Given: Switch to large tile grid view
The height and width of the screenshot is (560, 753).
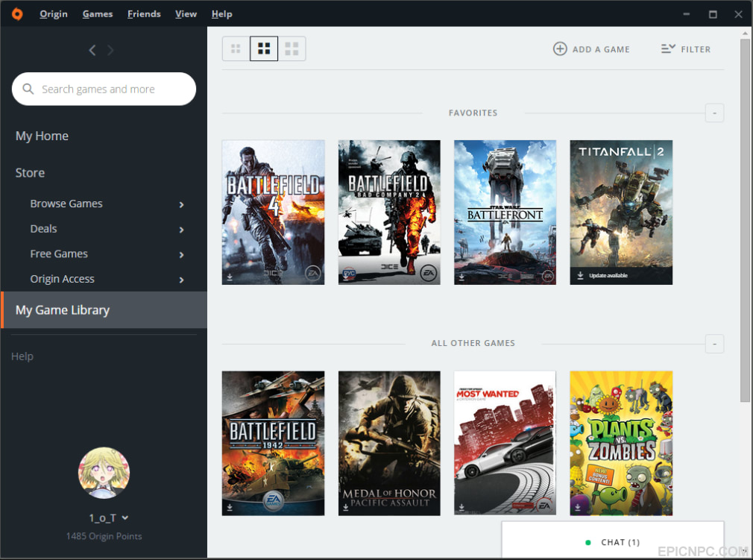Looking at the screenshot, I should tap(292, 48).
